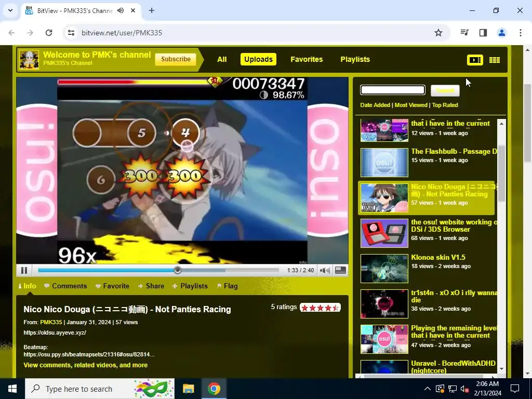
Task: Click the muted system tray volume icon
Action: tap(464, 389)
